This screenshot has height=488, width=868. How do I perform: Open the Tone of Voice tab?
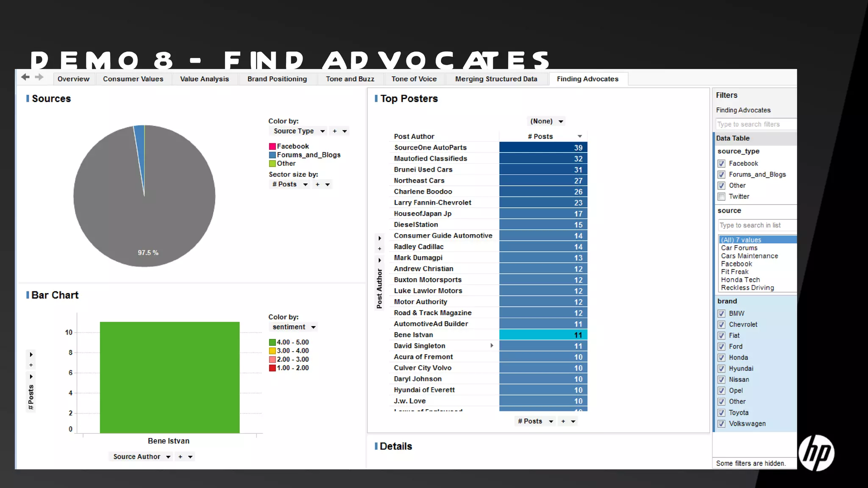click(414, 79)
